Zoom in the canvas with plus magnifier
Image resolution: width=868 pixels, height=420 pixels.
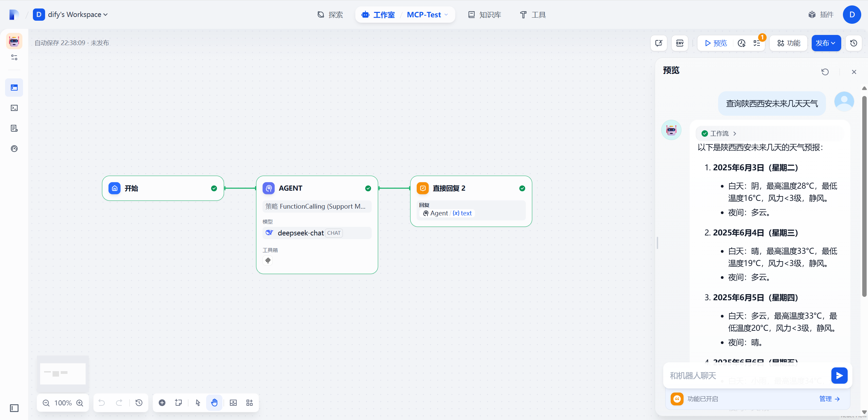tap(80, 403)
